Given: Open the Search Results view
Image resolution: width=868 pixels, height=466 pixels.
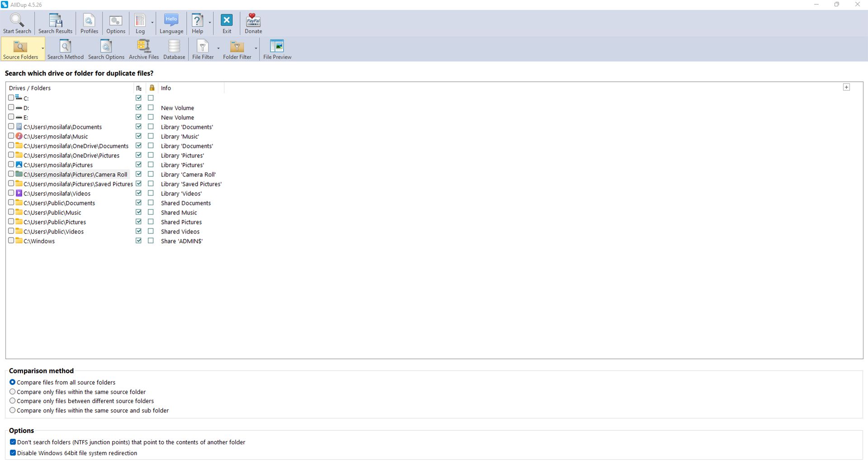Looking at the screenshot, I should pyautogui.click(x=55, y=24).
